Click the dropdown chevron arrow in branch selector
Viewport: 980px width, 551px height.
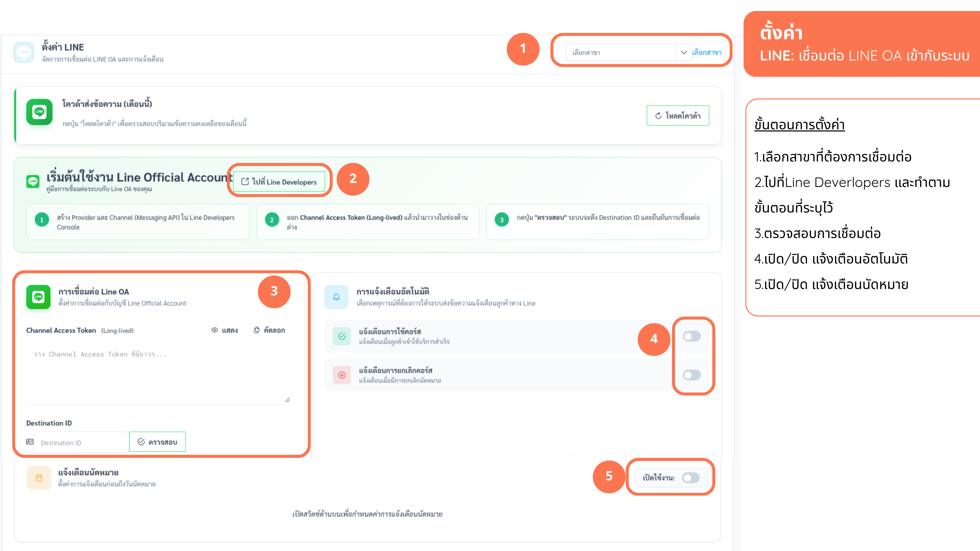pos(684,53)
